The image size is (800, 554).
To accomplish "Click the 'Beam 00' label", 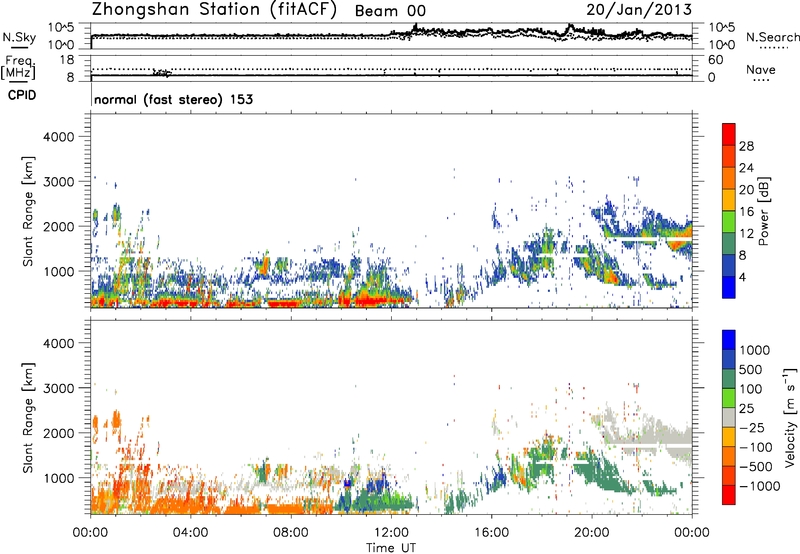I will (x=390, y=11).
